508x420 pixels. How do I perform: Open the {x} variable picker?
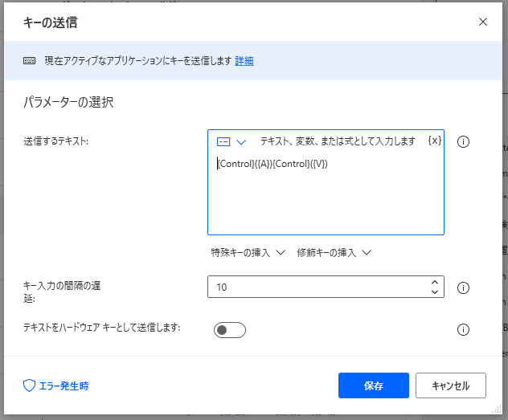pos(434,141)
